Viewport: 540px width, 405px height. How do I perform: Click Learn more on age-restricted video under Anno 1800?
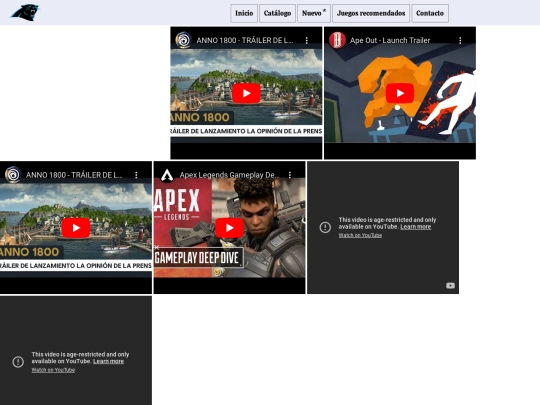108,361
